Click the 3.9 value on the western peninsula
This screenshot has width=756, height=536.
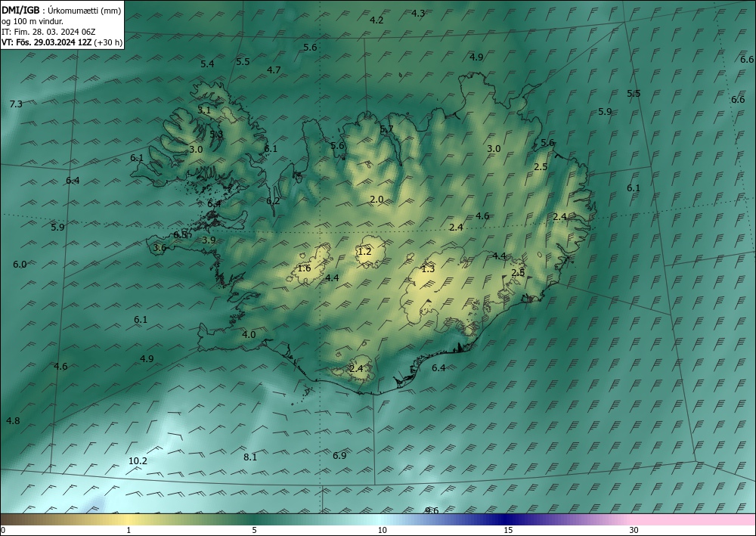pos(209,240)
